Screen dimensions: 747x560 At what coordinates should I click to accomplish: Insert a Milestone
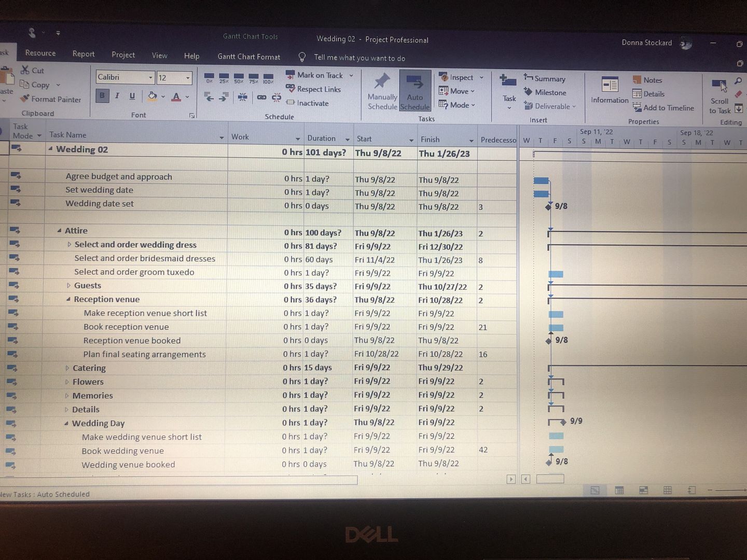(545, 92)
